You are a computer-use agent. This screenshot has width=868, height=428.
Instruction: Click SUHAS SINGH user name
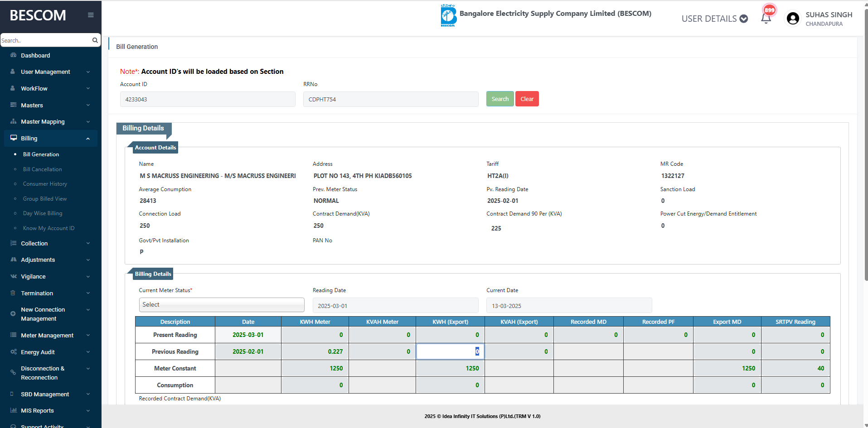pyautogui.click(x=829, y=14)
